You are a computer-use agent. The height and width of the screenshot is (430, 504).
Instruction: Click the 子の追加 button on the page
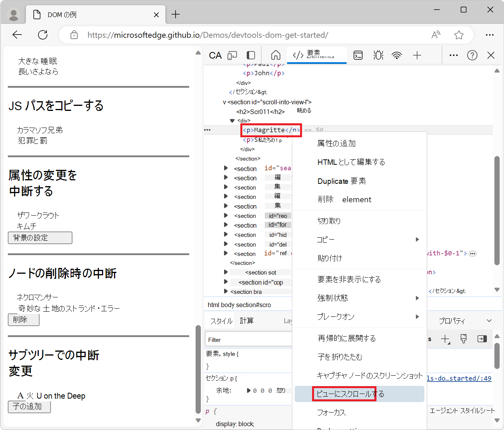(x=29, y=407)
